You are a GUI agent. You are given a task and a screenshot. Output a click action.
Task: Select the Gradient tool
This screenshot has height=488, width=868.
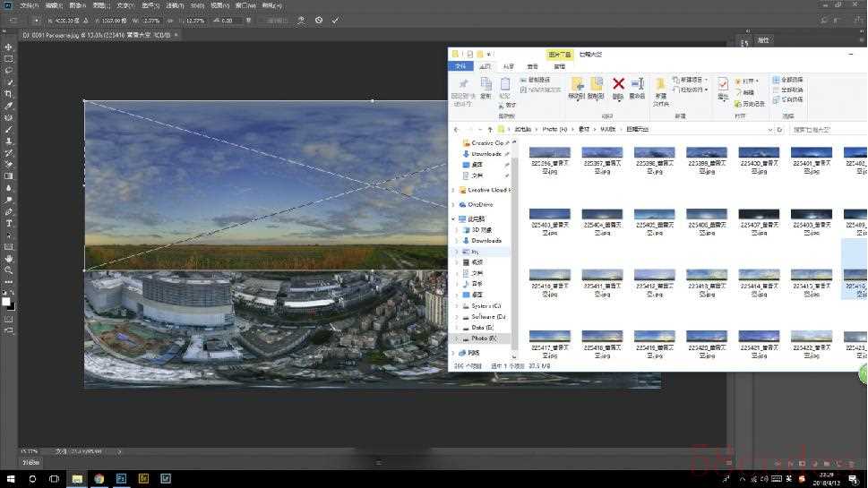tap(8, 176)
